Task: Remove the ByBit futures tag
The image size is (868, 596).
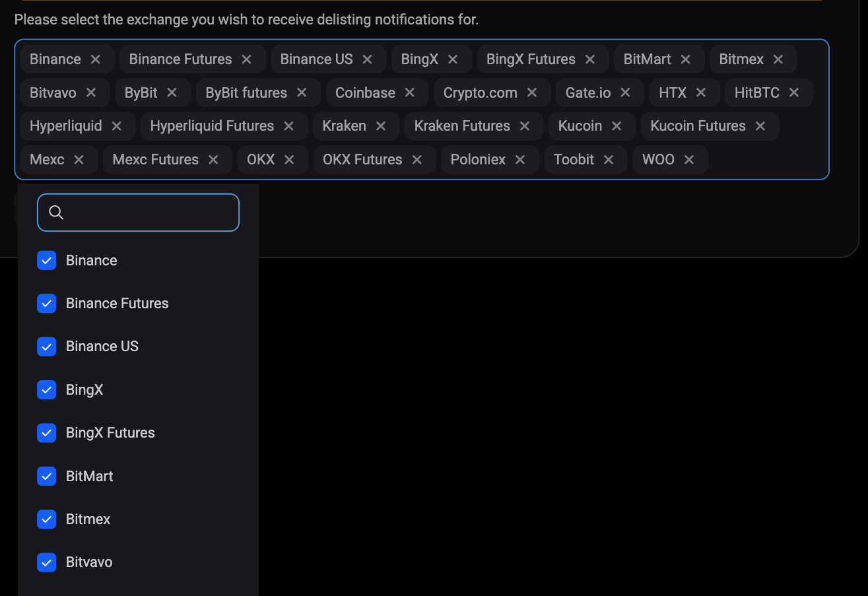Action: (302, 93)
